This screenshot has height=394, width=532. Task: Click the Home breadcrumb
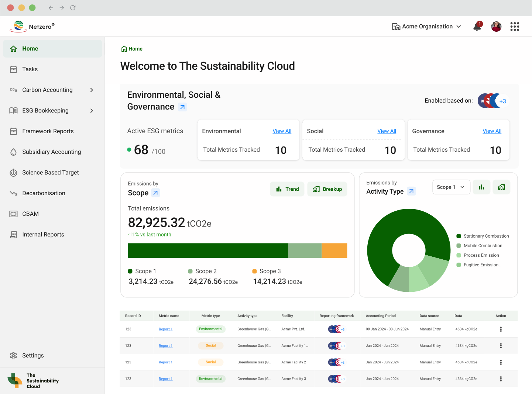[x=132, y=49]
